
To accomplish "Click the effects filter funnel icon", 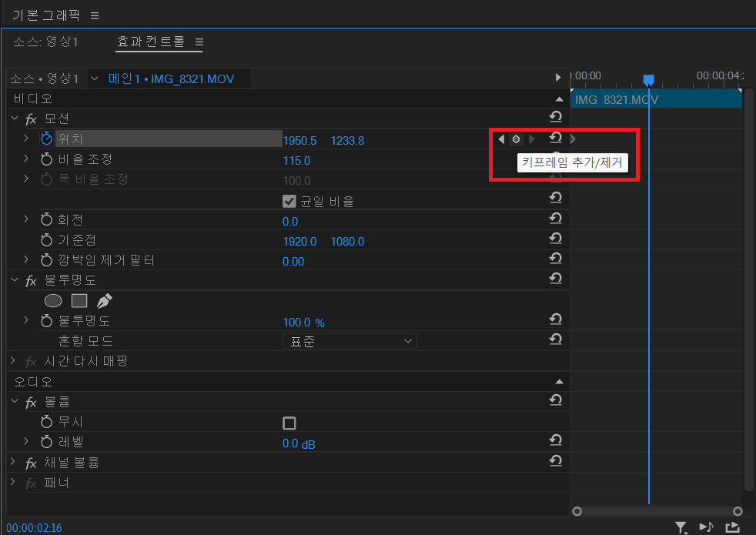I will pyautogui.click(x=681, y=527).
